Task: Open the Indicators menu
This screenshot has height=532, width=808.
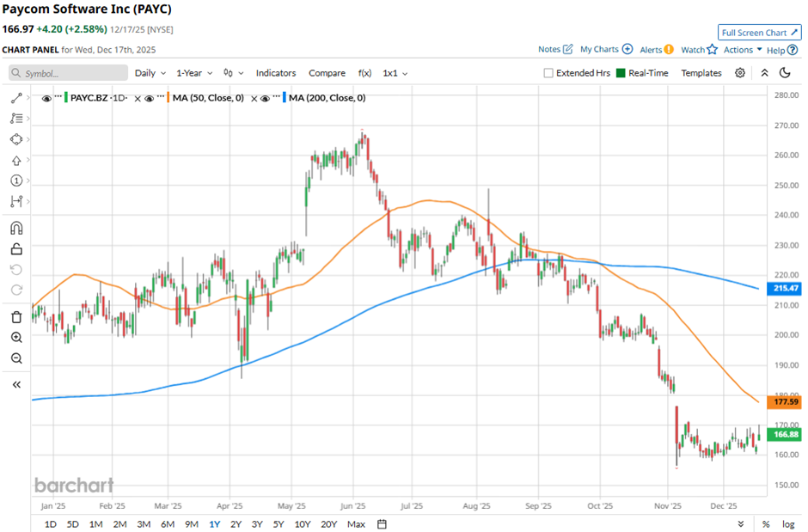Action: [x=276, y=73]
